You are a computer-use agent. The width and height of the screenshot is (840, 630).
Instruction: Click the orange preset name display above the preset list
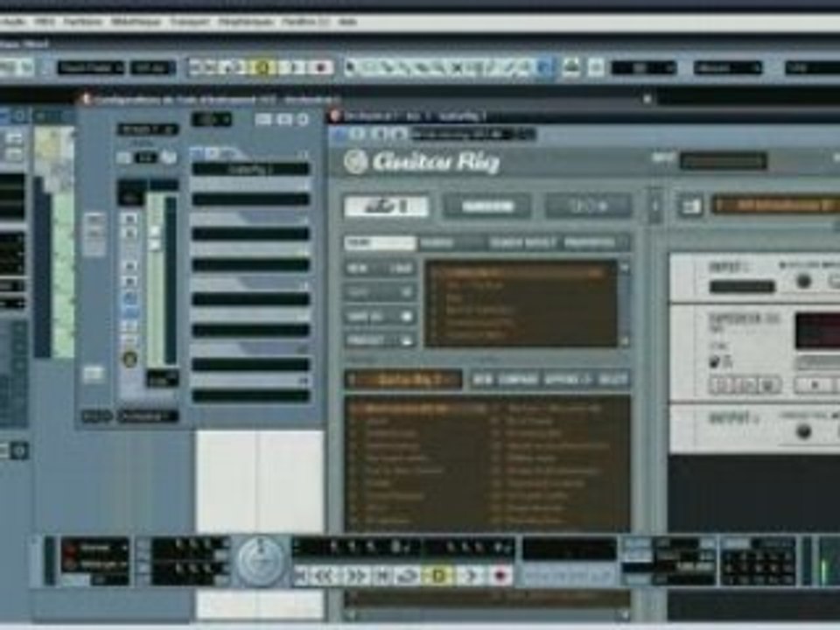402,380
